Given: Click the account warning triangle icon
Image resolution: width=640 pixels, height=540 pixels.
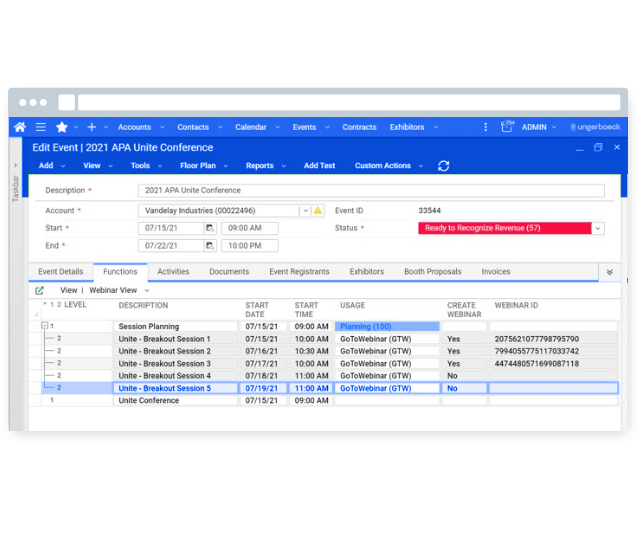Looking at the screenshot, I should click(318, 211).
